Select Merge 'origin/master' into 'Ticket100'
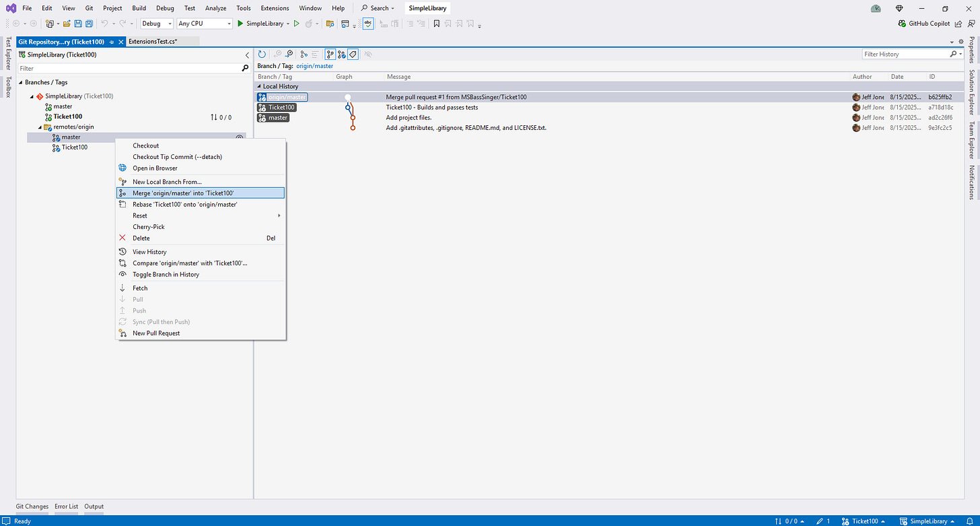The image size is (980, 526). tap(201, 193)
